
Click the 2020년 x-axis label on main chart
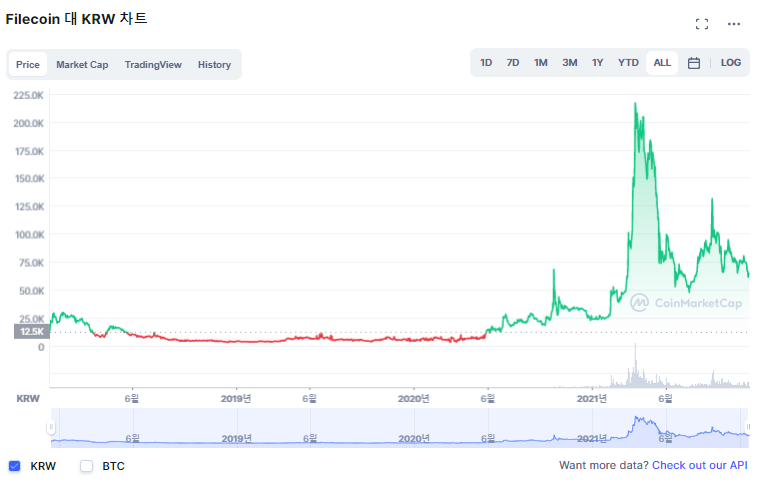[413, 399]
